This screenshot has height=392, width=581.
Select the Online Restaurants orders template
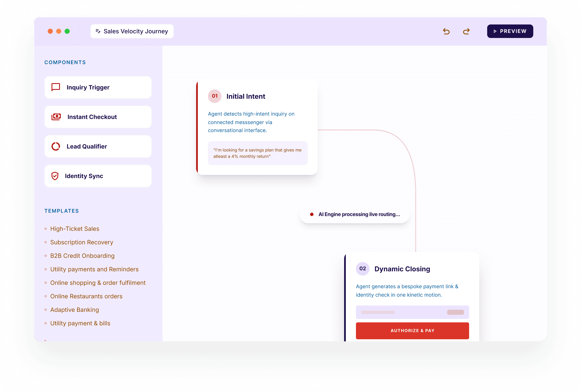(x=86, y=296)
